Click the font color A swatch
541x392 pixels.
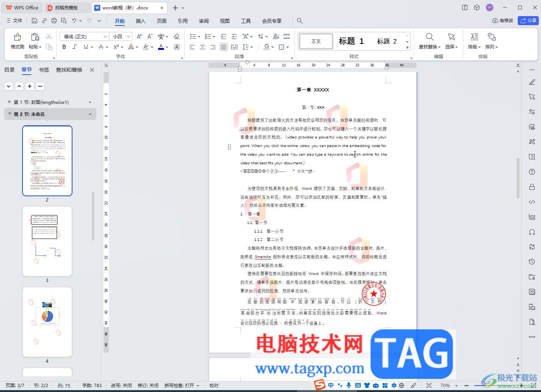[161, 47]
